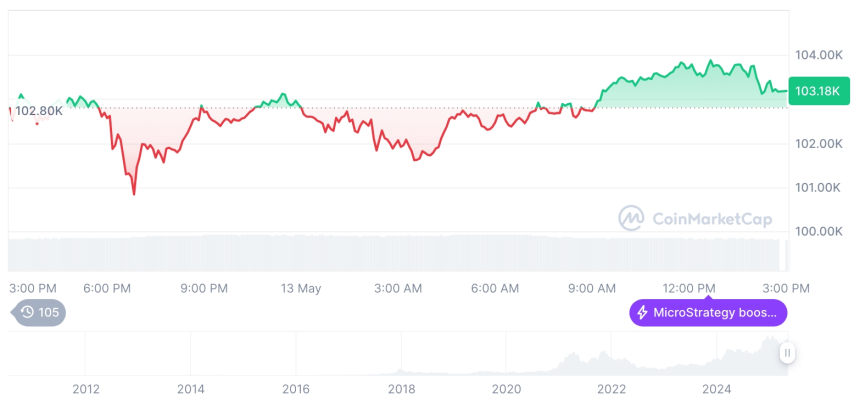The image size is (860, 401).
Task: Click the 3:00 AM time label
Action: pos(398,288)
